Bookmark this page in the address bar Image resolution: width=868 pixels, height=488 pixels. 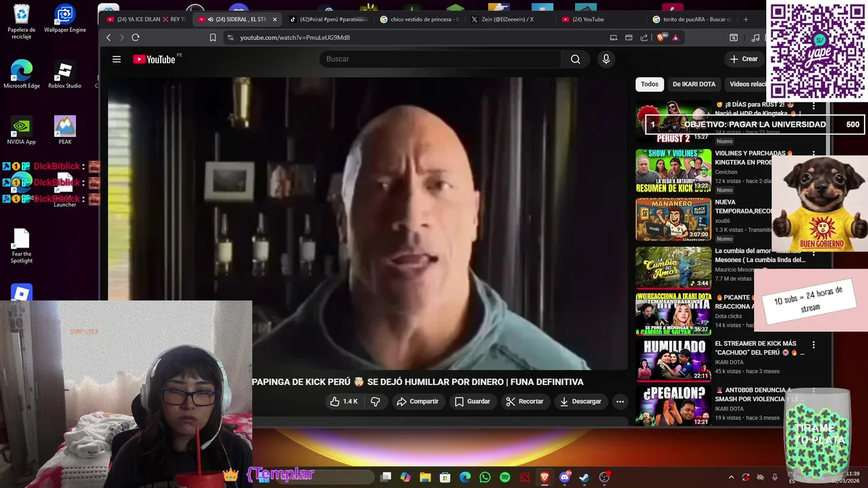212,38
